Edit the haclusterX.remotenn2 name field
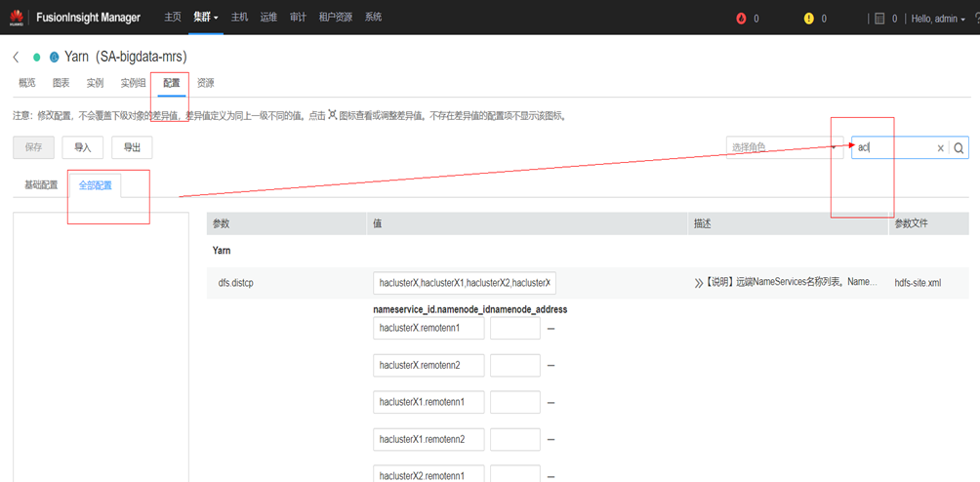This screenshot has height=482, width=980. click(429, 365)
